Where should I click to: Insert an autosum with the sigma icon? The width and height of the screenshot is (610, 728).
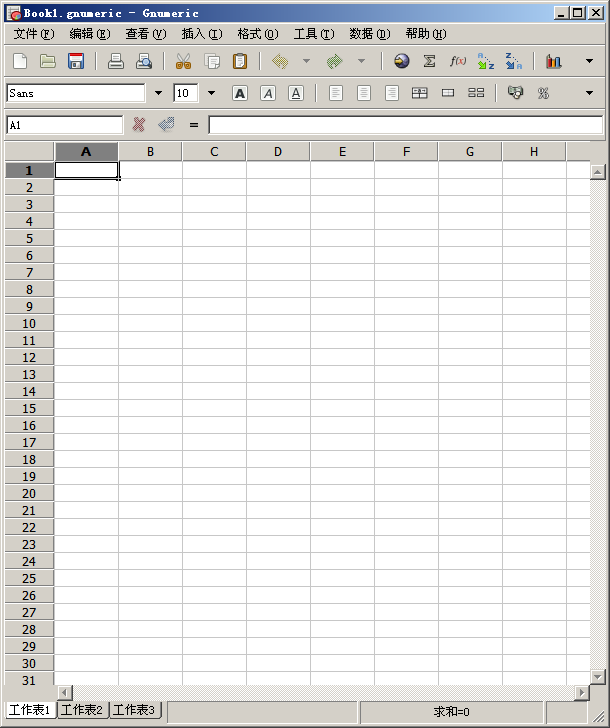click(429, 61)
